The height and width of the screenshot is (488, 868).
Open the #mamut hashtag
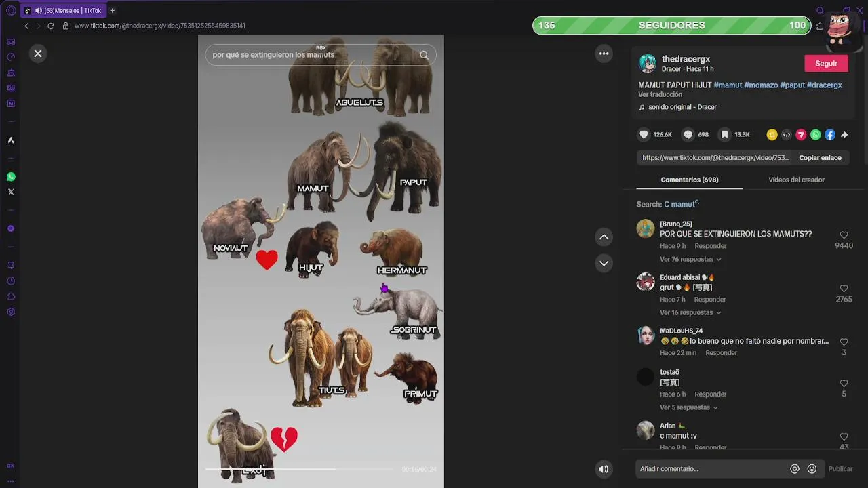point(728,85)
